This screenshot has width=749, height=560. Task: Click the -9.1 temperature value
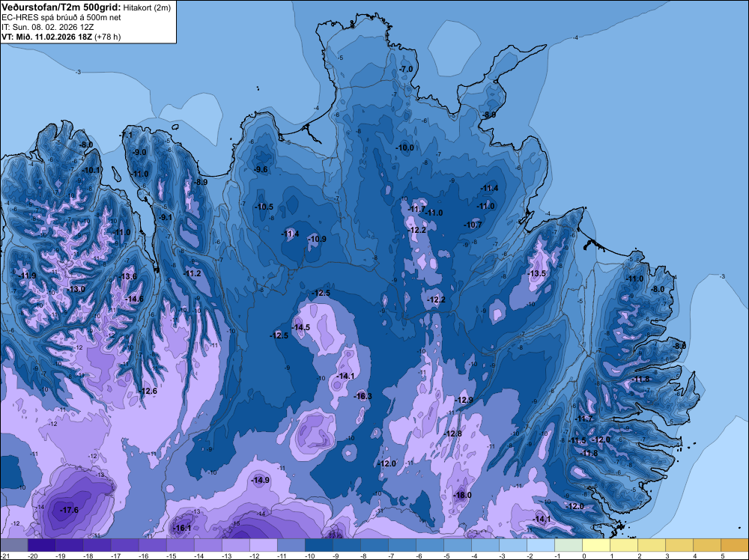pos(166,217)
